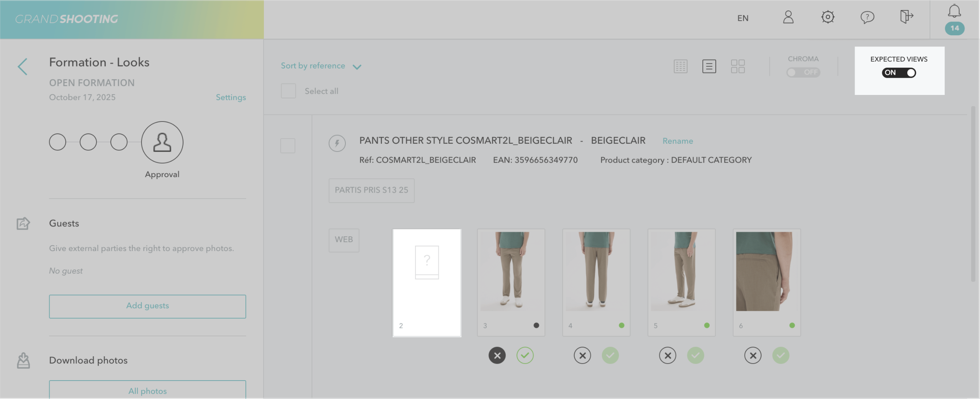Click the logout door icon
The image size is (980, 399).
pyautogui.click(x=907, y=17)
